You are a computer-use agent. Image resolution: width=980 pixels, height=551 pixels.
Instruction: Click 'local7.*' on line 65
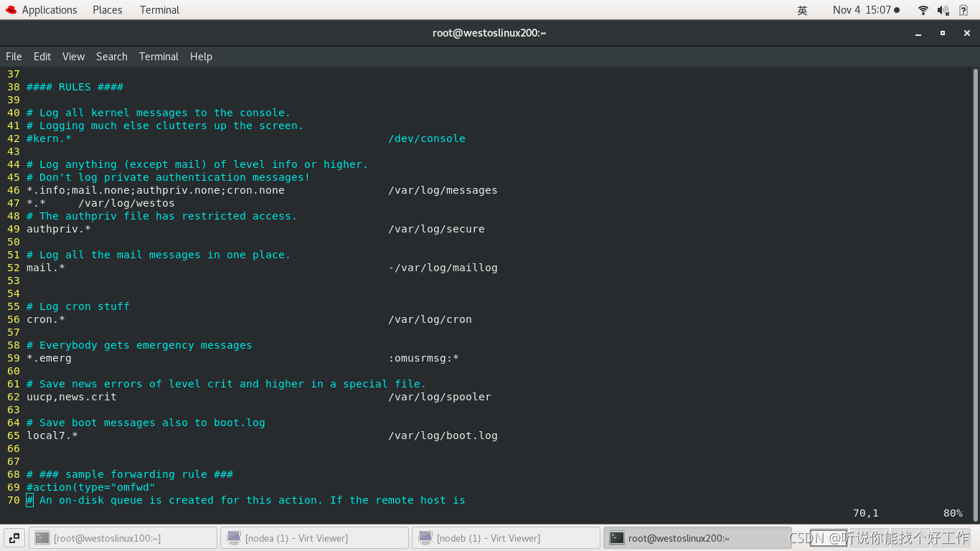tap(52, 435)
